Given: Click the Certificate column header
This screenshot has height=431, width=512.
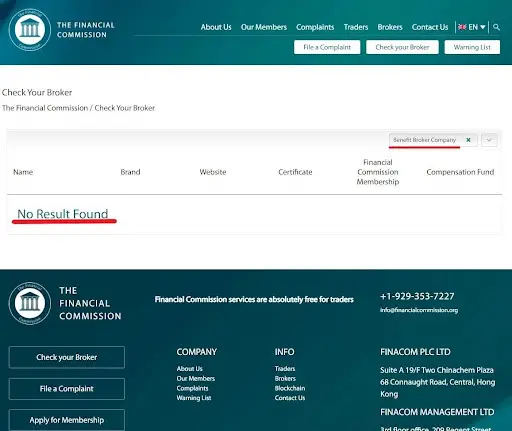Looking at the screenshot, I should [x=295, y=172].
